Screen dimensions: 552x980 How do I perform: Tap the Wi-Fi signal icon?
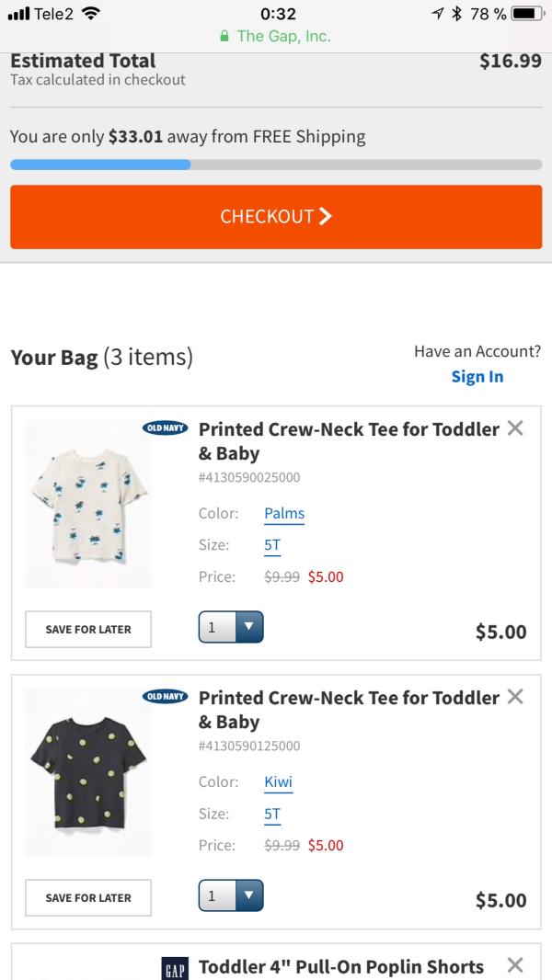coord(91,13)
